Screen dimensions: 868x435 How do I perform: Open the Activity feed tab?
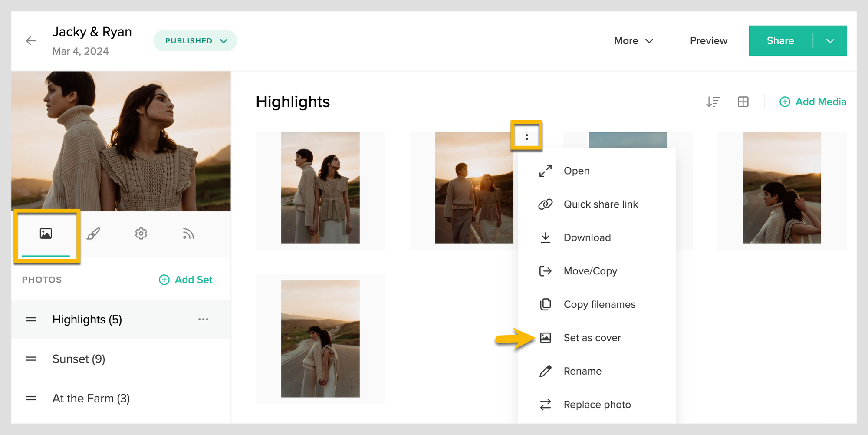point(188,234)
